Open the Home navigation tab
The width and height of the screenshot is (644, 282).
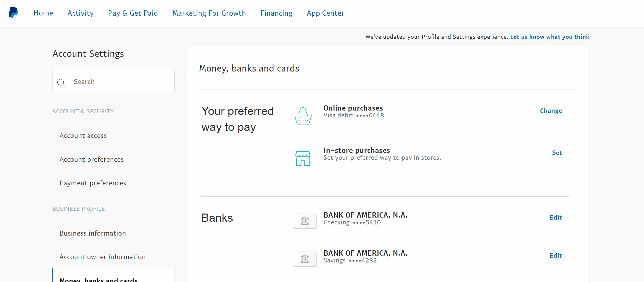pos(43,13)
